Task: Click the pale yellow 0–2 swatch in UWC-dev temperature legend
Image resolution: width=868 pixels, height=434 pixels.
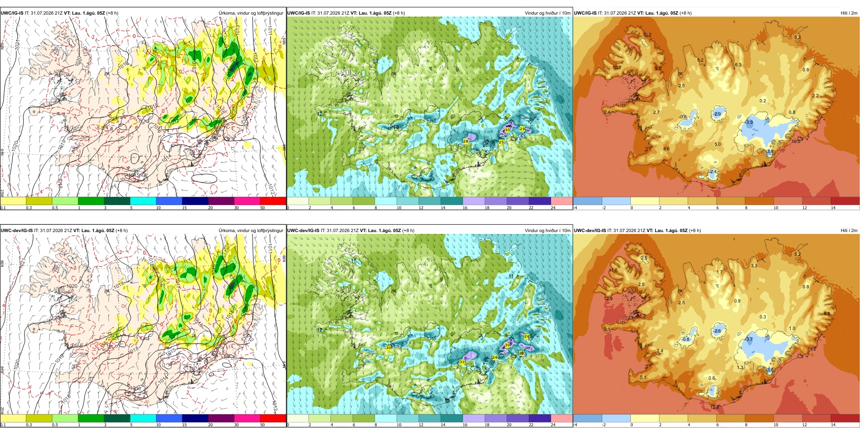Action: point(645,418)
